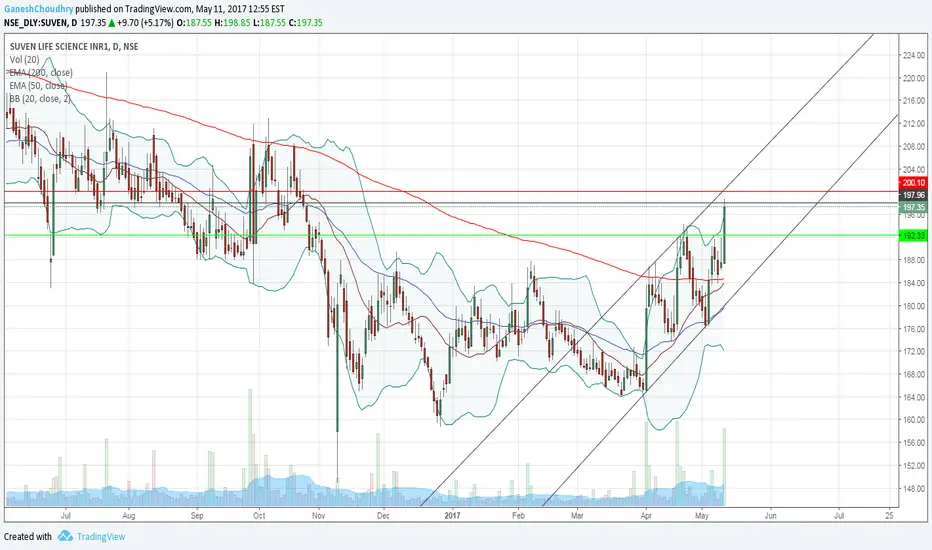The image size is (932, 550).
Task: Select the Vol (20) indicator label
Action: pos(24,59)
